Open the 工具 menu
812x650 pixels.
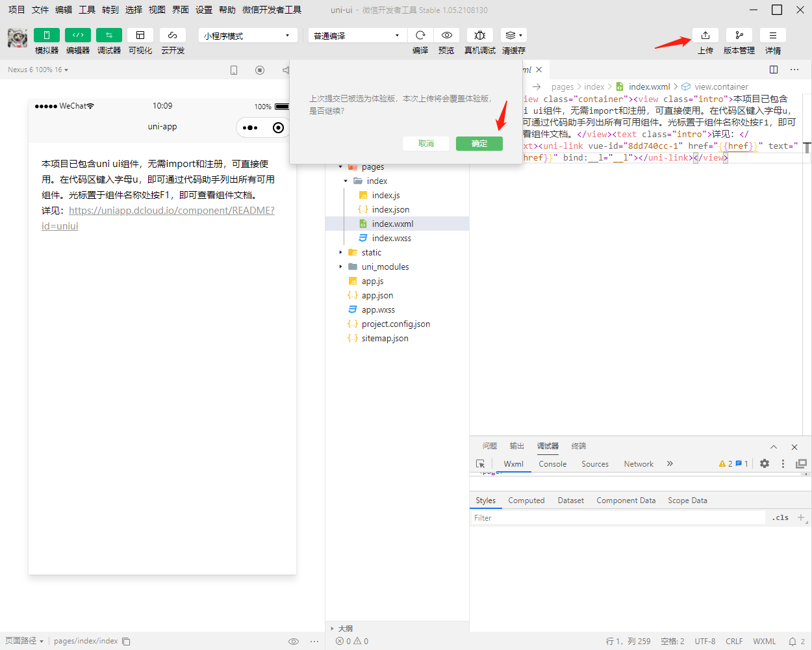(x=87, y=10)
